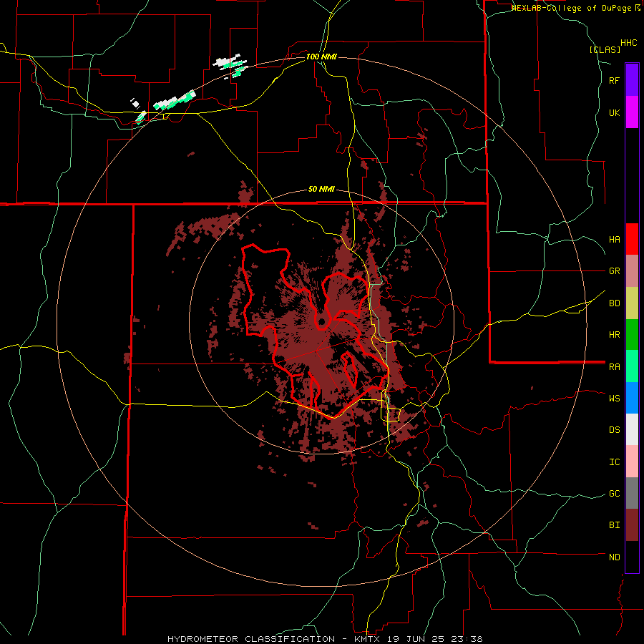Click the 'HYDROMETEOR CLASSIFICATION' title text
644x644 pixels.
251,639
